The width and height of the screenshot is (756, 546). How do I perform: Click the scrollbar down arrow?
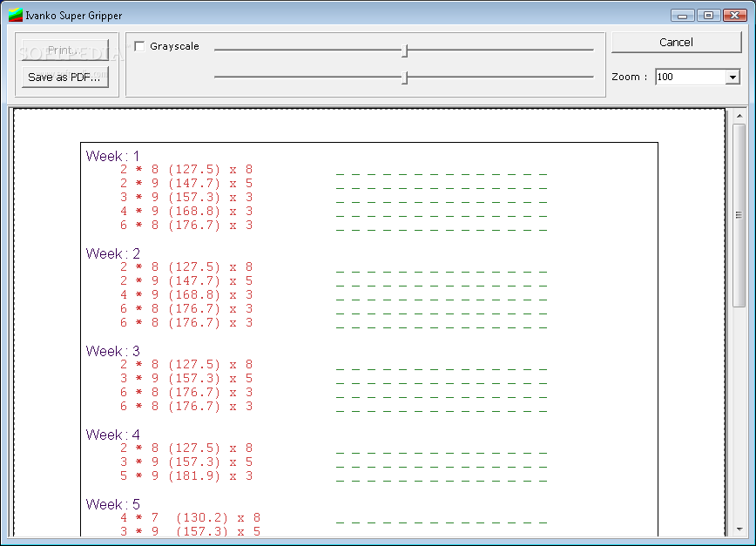tap(739, 529)
